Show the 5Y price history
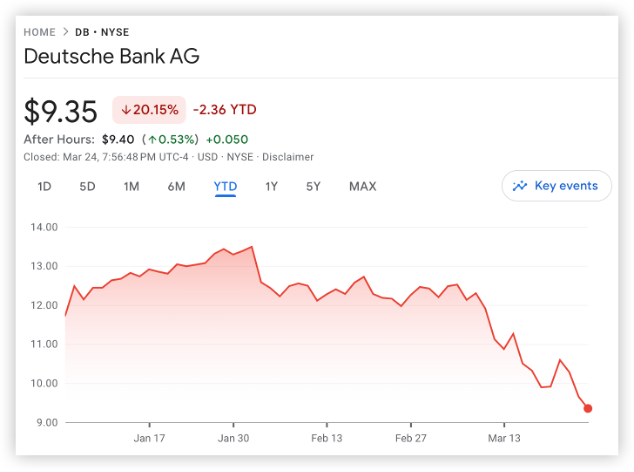Image resolution: width=634 pixels, height=472 pixels. coord(313,186)
